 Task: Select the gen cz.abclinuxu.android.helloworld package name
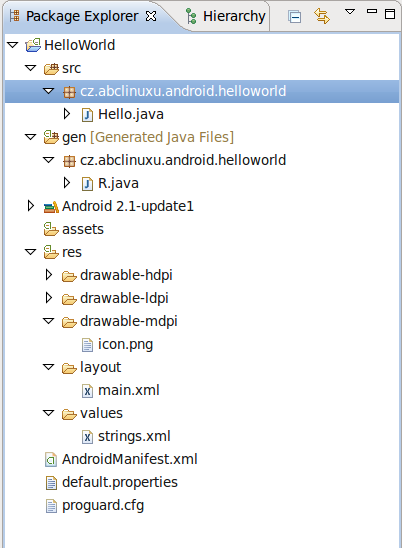183,160
